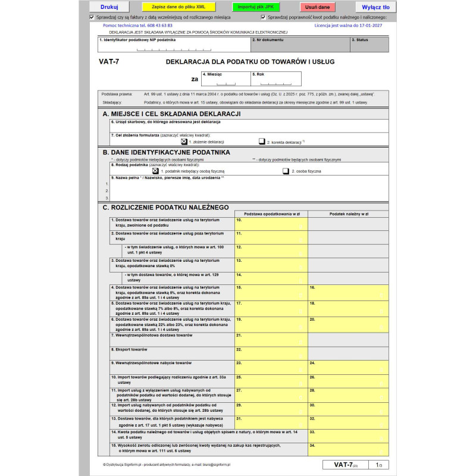Click the Nazwa pełna taxpayer name field

coord(249,191)
